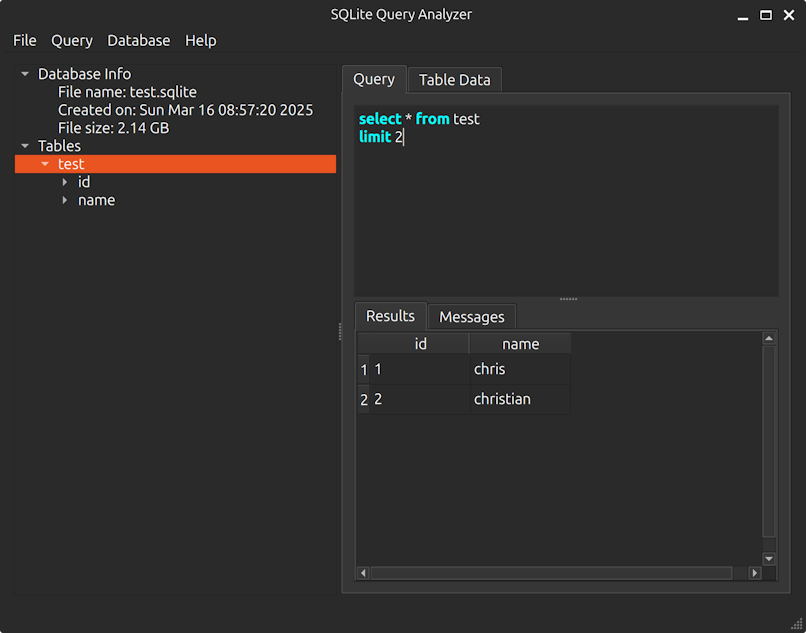Open the Query menu
The width and height of the screenshot is (806, 633).
[72, 41]
